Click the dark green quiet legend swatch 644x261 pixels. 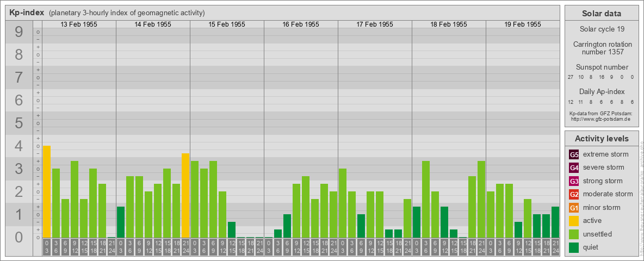574,247
